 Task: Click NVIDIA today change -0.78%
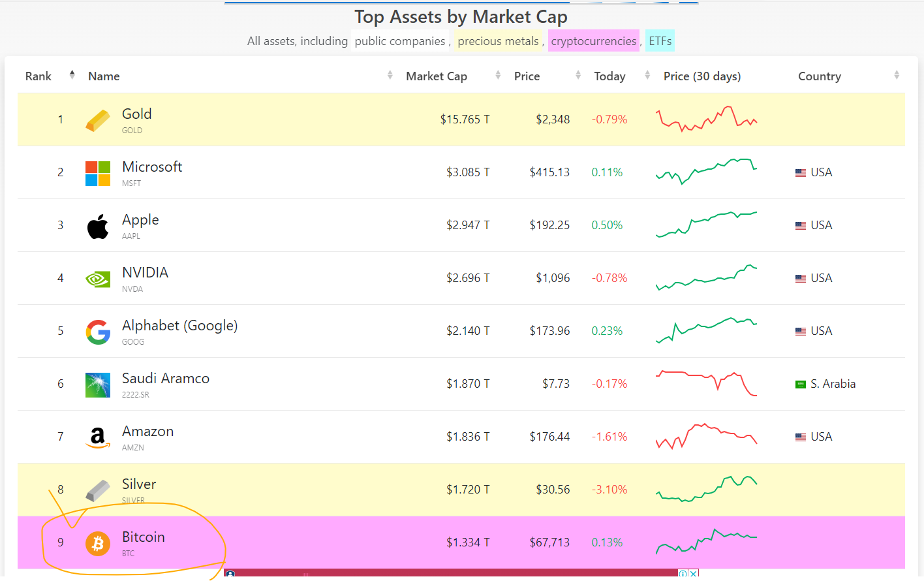(x=609, y=278)
